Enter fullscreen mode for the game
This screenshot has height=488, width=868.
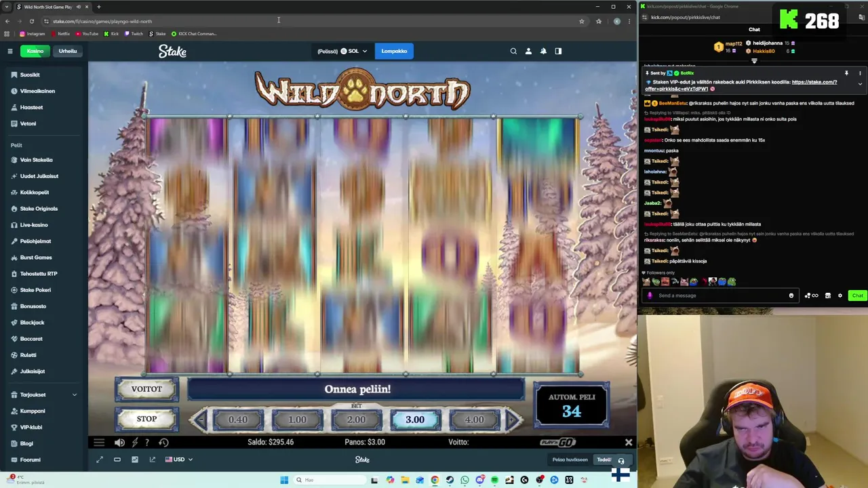click(100, 460)
